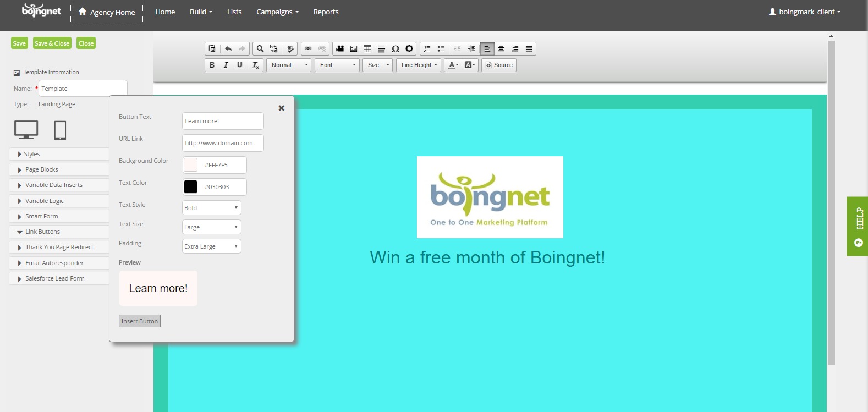The width and height of the screenshot is (868, 412).
Task: Close the Link Buttons popup
Action: (x=282, y=108)
